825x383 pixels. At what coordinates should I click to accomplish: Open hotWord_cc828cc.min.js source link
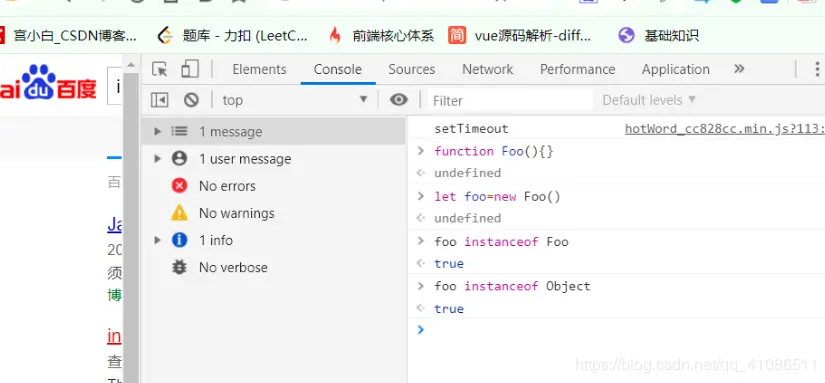725,129
